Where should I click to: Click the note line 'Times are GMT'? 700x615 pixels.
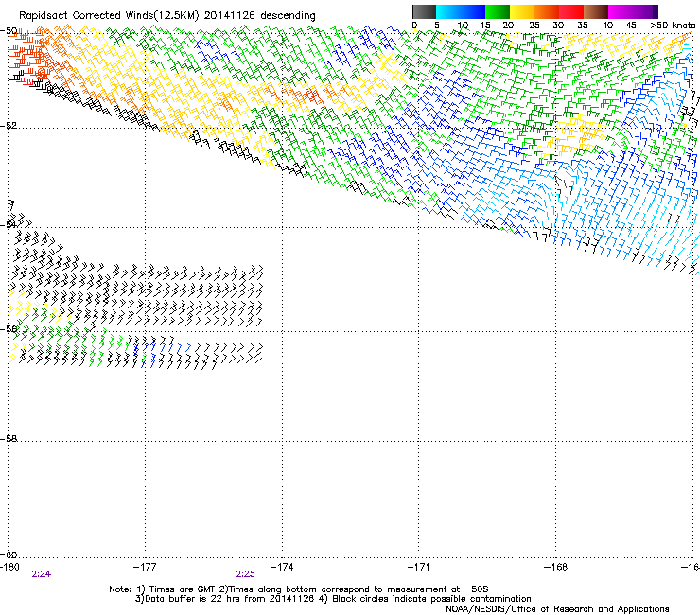pos(182,589)
